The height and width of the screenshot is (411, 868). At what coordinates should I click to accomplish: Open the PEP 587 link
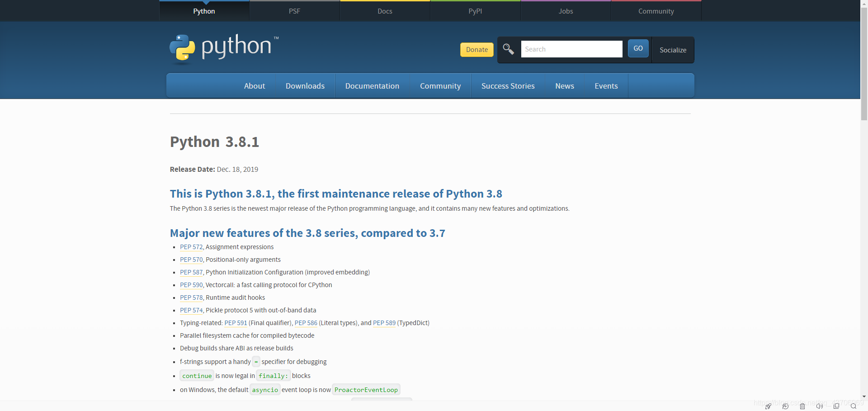191,272
